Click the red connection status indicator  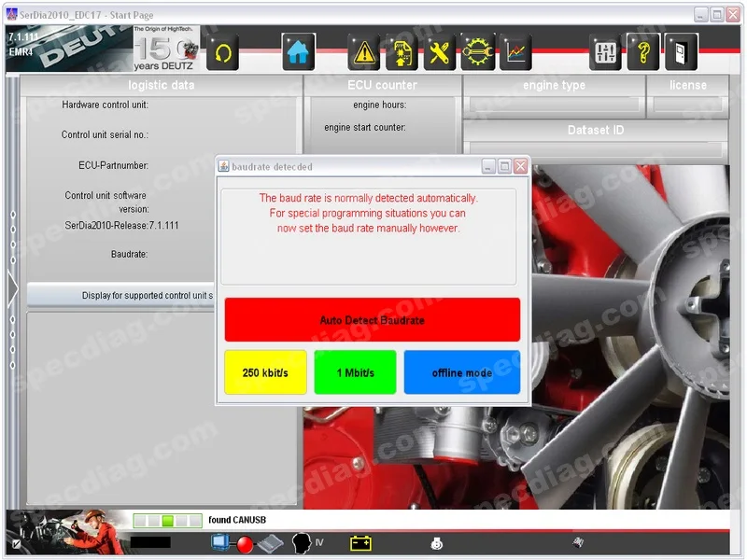pyautogui.click(x=246, y=543)
